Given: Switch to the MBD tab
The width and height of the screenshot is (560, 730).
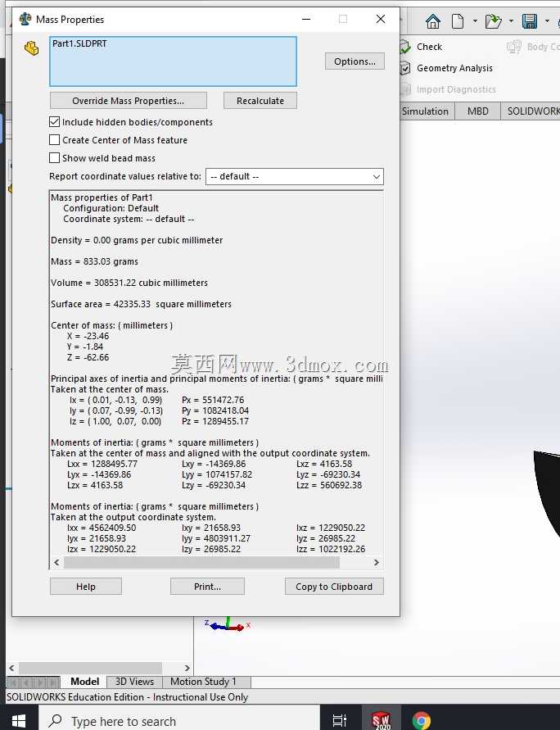Looking at the screenshot, I should [477, 111].
